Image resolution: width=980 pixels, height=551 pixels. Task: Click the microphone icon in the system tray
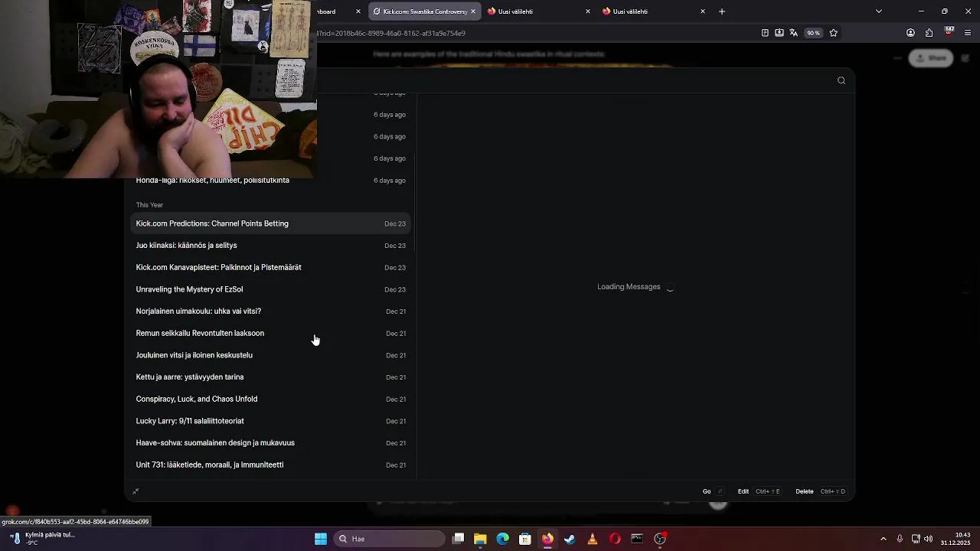(x=900, y=539)
